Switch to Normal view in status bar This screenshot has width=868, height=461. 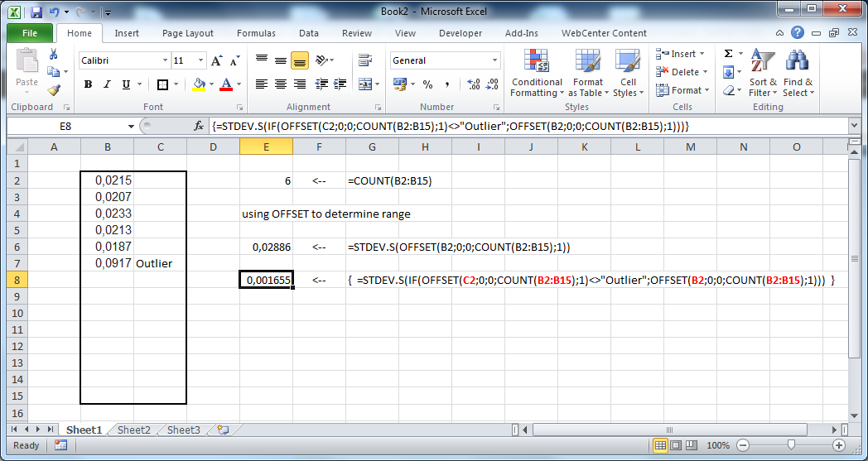click(660, 445)
